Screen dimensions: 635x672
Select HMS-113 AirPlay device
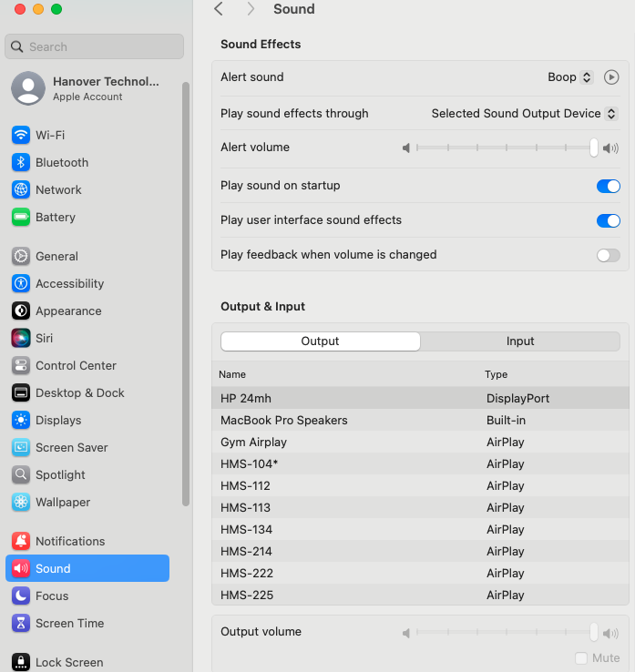click(420, 507)
